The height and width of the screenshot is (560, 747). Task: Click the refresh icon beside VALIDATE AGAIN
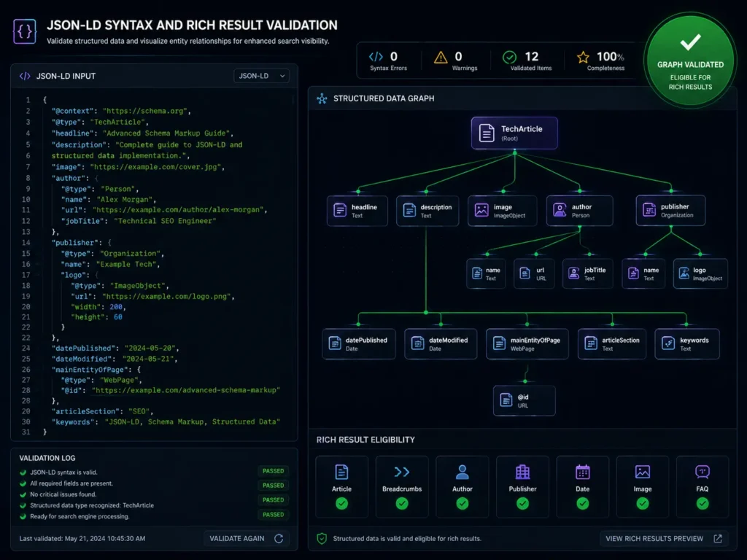[279, 539]
